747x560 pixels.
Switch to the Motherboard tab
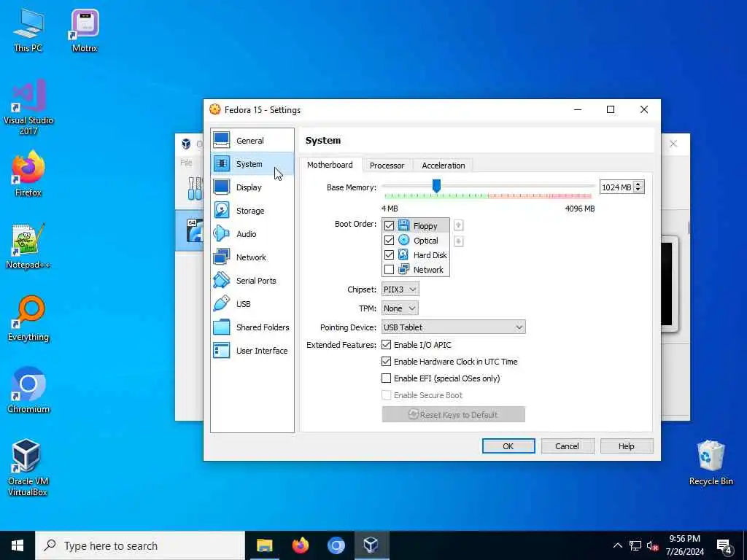(x=330, y=165)
